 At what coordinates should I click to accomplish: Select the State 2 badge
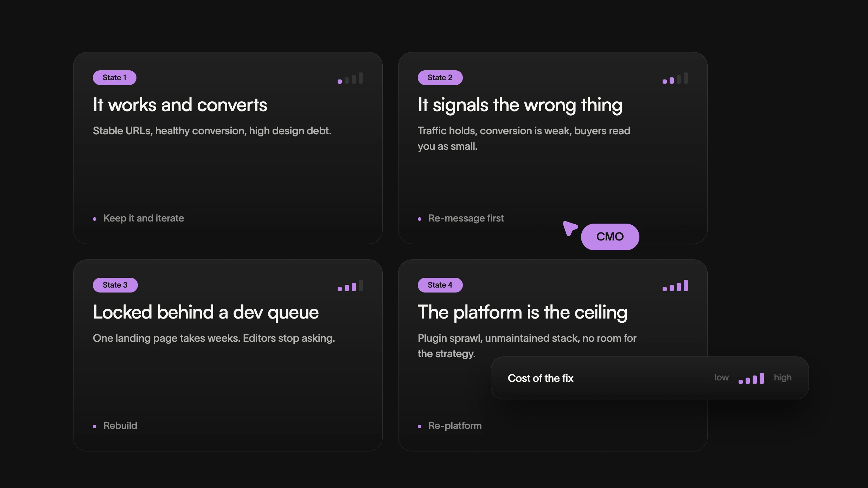(x=440, y=78)
